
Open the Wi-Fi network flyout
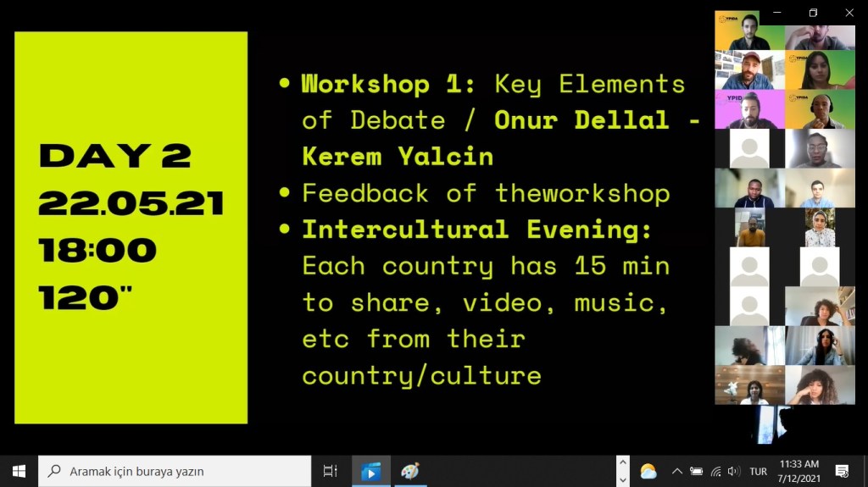pyautogui.click(x=715, y=471)
